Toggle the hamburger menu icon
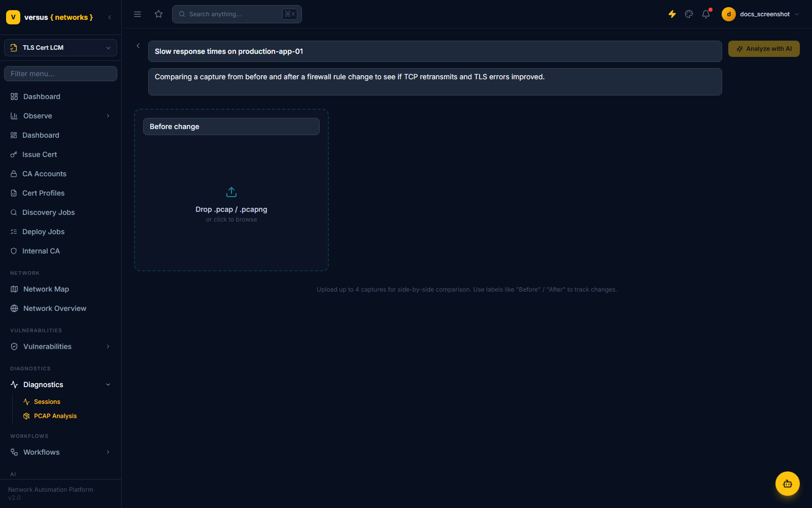812x508 pixels. pyautogui.click(x=138, y=14)
